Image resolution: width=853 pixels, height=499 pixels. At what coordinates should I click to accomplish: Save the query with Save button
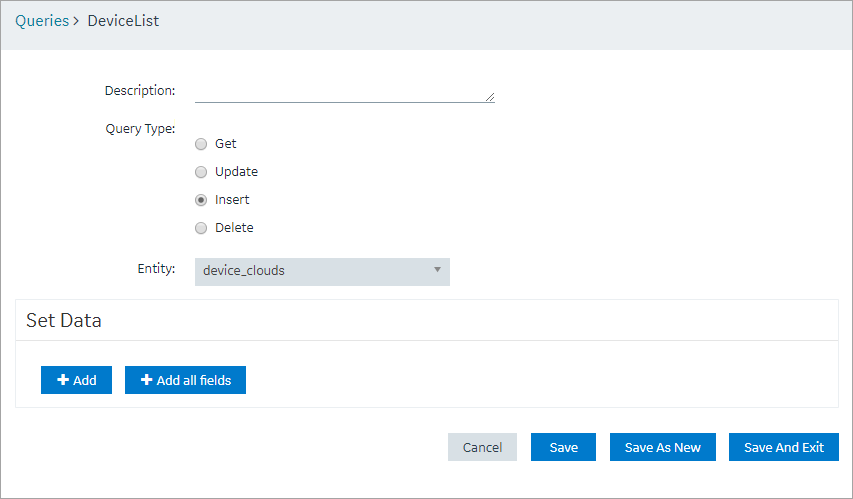pyautogui.click(x=563, y=447)
